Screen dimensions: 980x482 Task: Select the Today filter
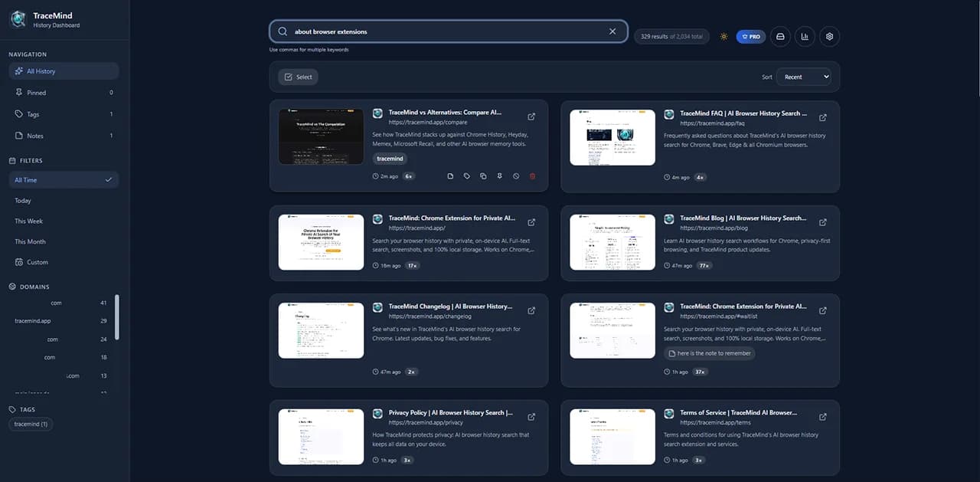pos(64,201)
